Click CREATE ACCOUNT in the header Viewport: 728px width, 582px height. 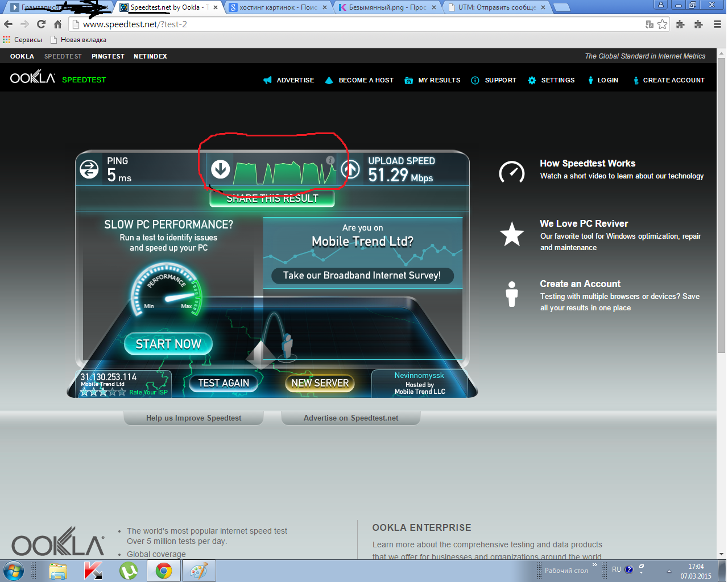pos(668,80)
